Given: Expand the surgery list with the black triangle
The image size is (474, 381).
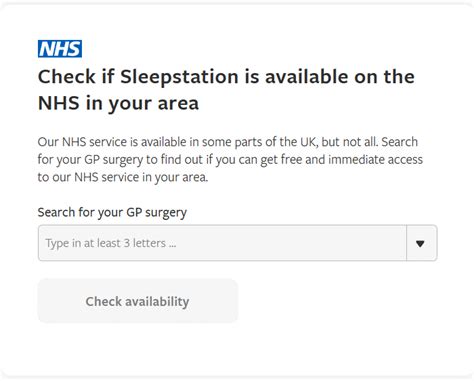Looking at the screenshot, I should (x=420, y=244).
